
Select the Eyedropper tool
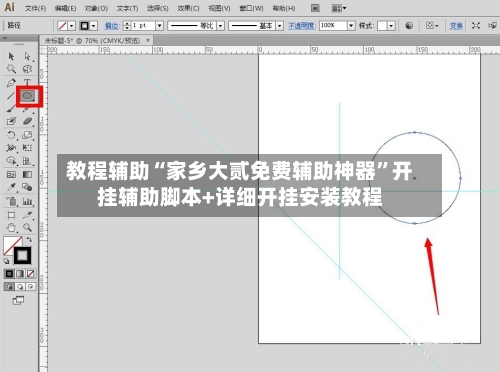pos(11,187)
